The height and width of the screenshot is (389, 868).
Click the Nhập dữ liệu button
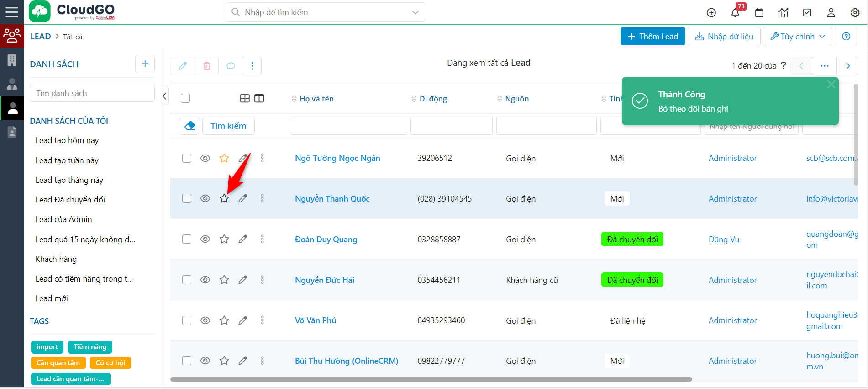click(724, 36)
